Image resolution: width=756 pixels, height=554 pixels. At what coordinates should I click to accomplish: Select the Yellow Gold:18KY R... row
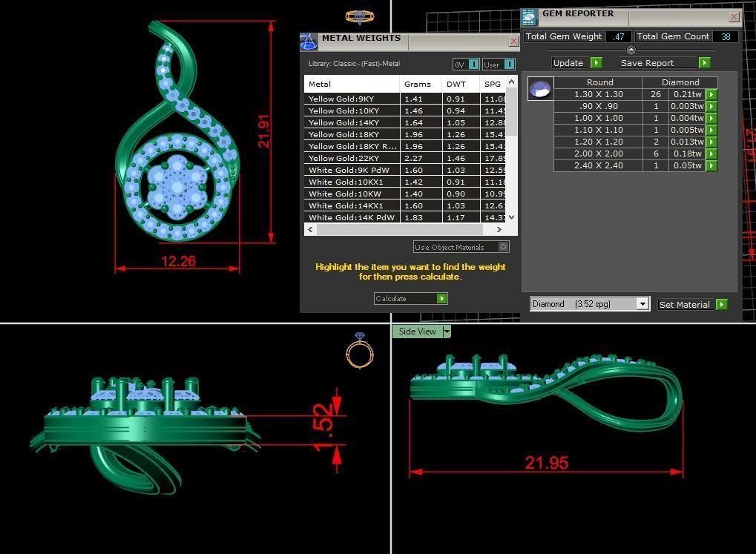pyautogui.click(x=405, y=146)
